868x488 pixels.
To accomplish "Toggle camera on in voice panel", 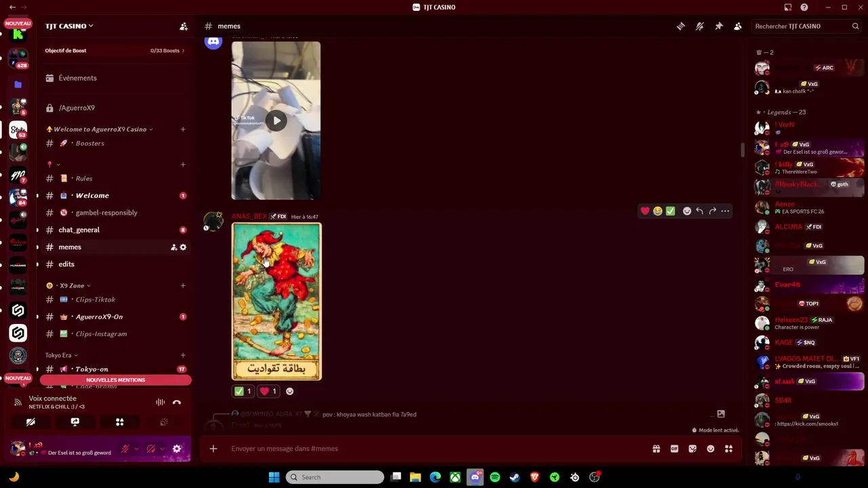I will [x=31, y=422].
